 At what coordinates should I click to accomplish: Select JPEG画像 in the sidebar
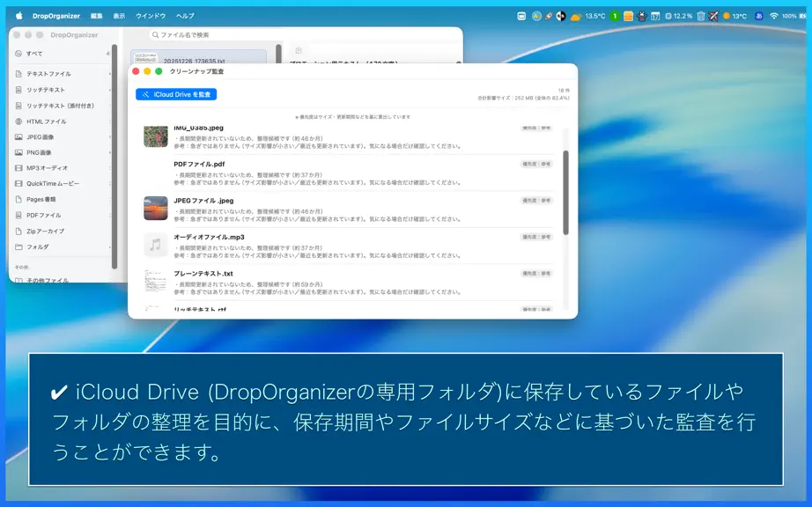tap(61, 137)
